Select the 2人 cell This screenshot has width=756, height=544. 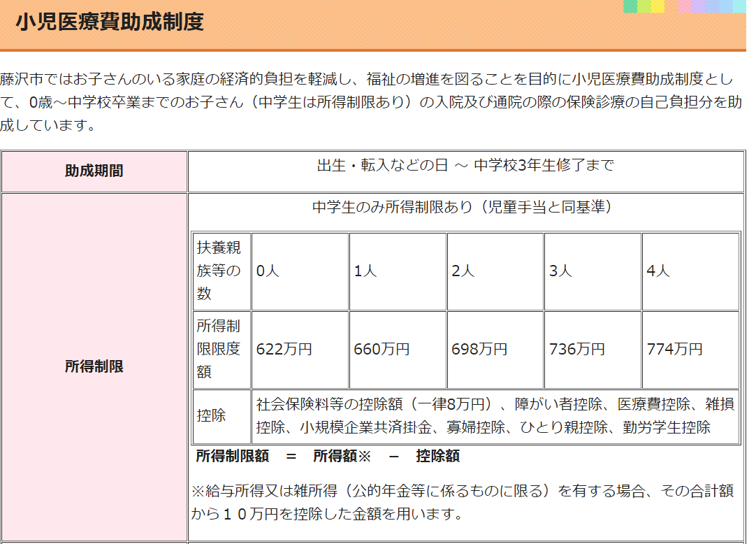pos(495,271)
